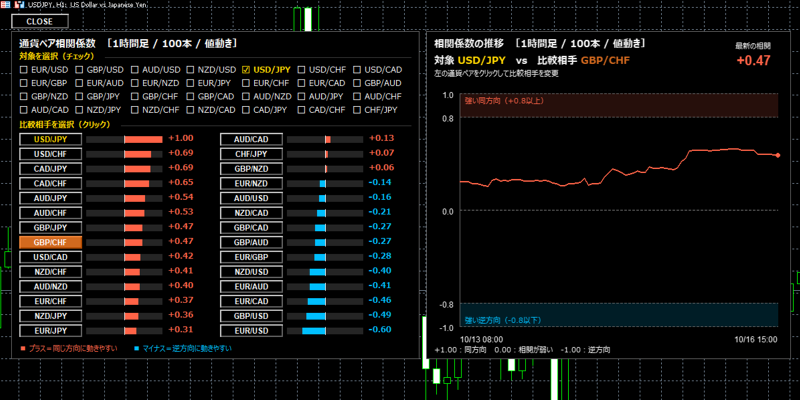This screenshot has width=800, height=400.
Task: Choose NZD/CHF comparison button
Action: [51, 272]
